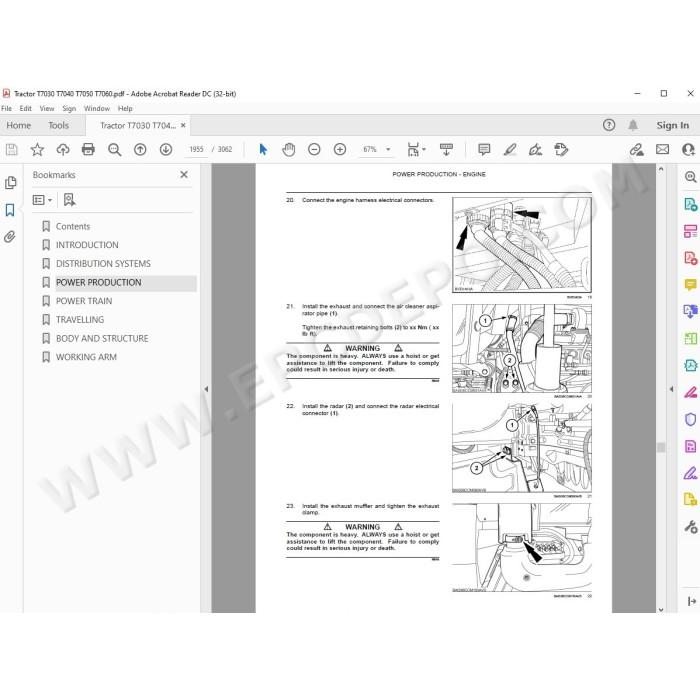Select the arrow selection tool

tap(263, 149)
